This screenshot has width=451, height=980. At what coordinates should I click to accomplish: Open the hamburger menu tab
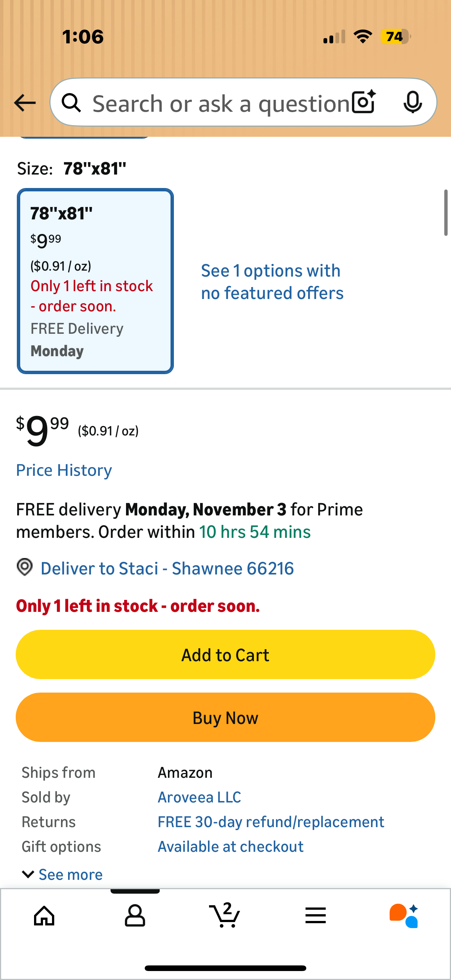pos(316,915)
